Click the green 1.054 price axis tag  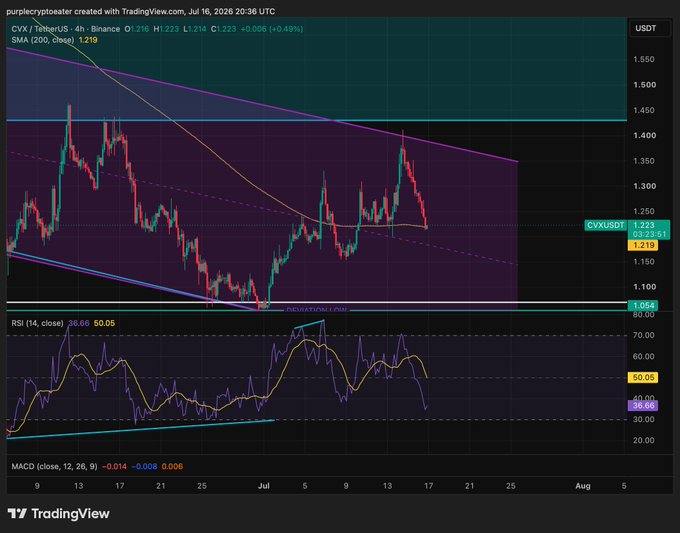(x=643, y=305)
